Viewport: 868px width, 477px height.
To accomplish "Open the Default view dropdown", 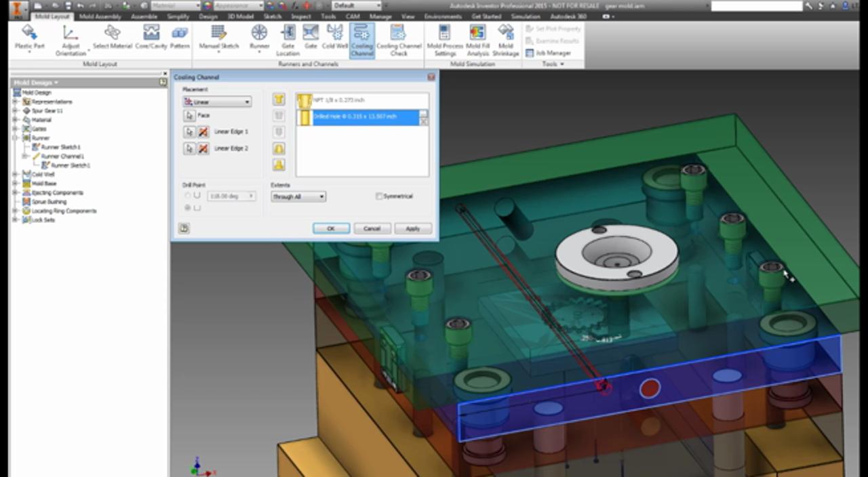I will coord(357,5).
